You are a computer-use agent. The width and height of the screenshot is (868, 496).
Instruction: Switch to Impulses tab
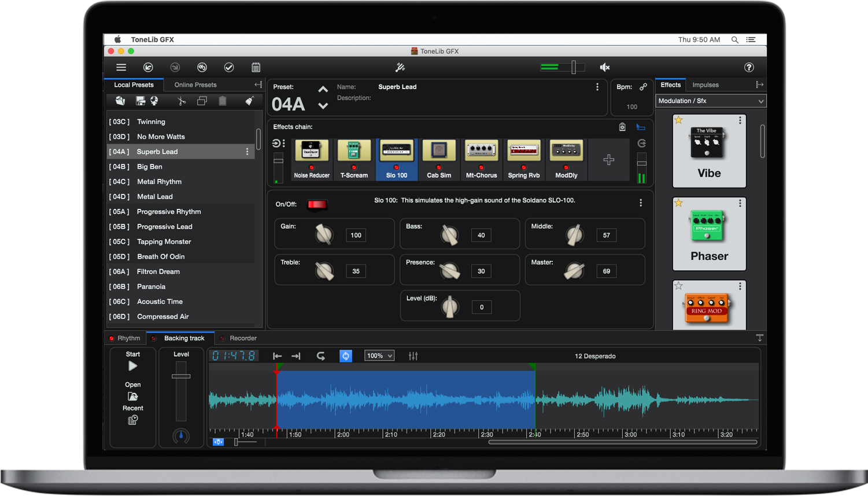[706, 84]
